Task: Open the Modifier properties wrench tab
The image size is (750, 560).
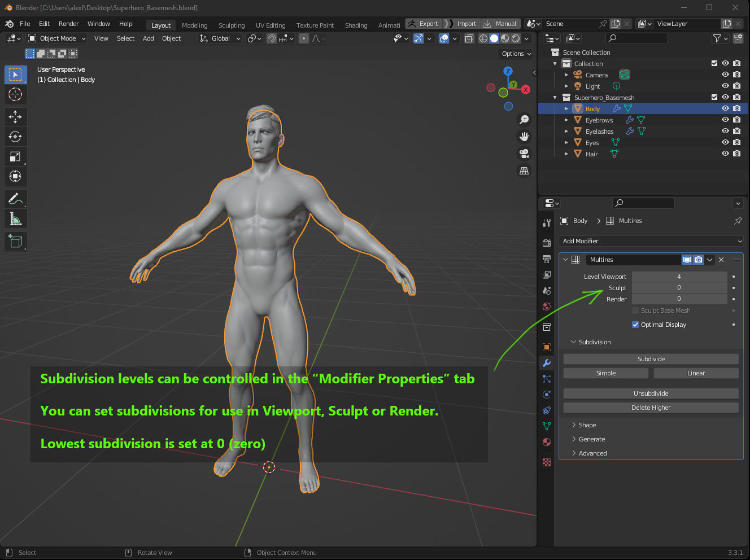Action: coord(546,362)
